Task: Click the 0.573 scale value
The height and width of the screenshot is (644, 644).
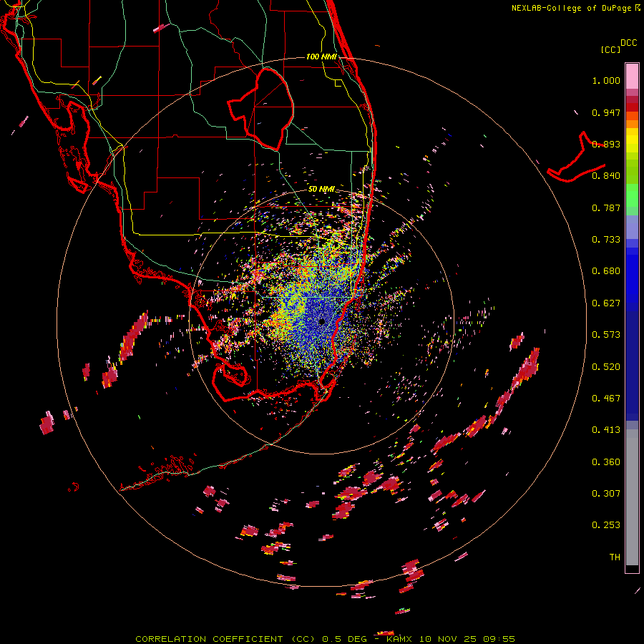Action: [x=606, y=335]
